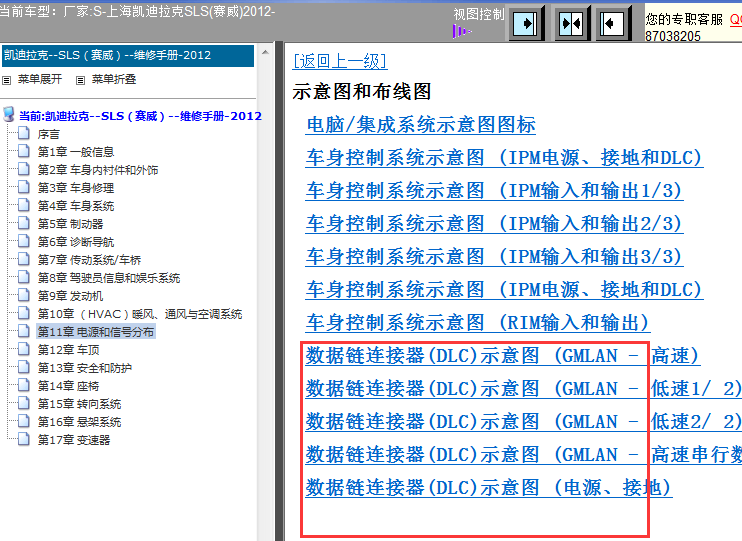
Task: Open 第2章 车身内衬件和外饰
Action: pyautogui.click(x=97, y=170)
